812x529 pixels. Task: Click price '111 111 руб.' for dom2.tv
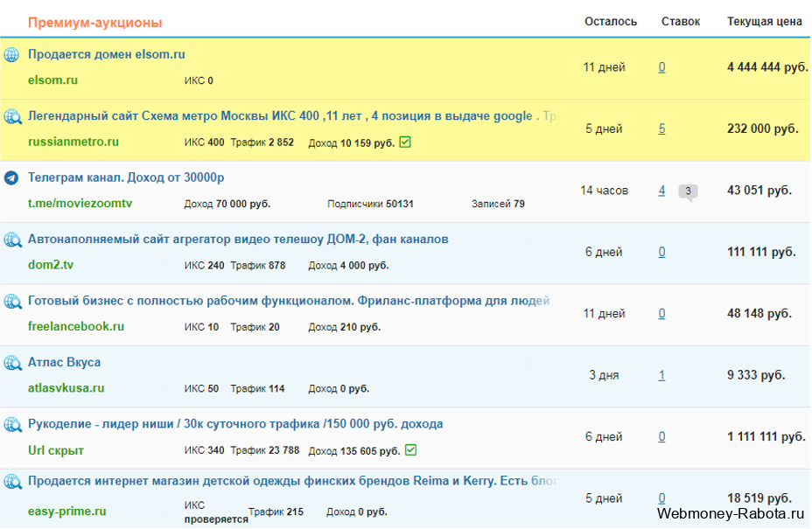761,252
